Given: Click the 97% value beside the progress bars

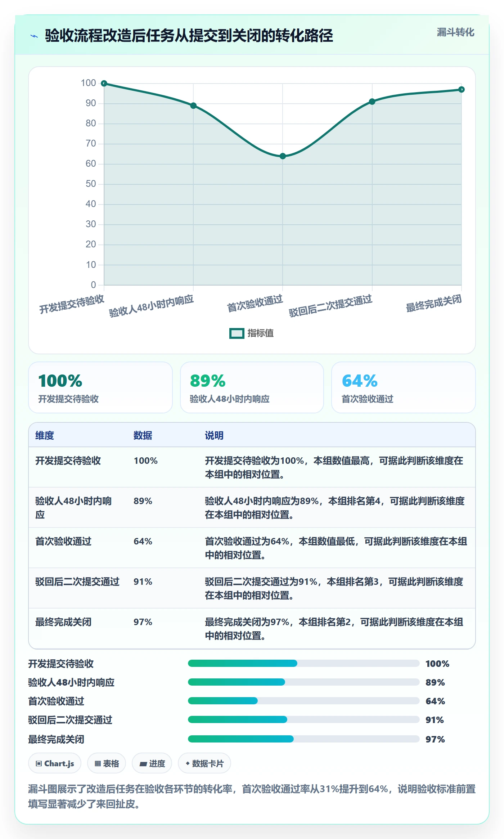Looking at the screenshot, I should point(435,739).
